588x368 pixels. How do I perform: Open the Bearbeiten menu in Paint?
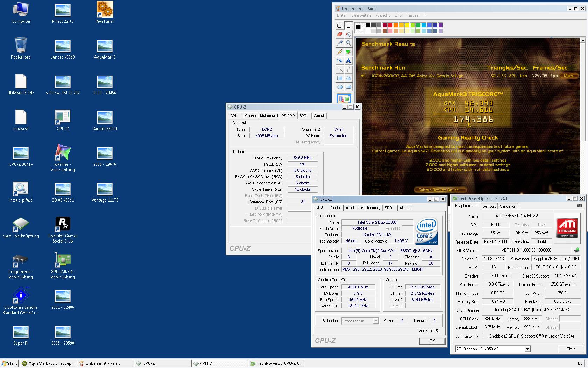tap(361, 15)
